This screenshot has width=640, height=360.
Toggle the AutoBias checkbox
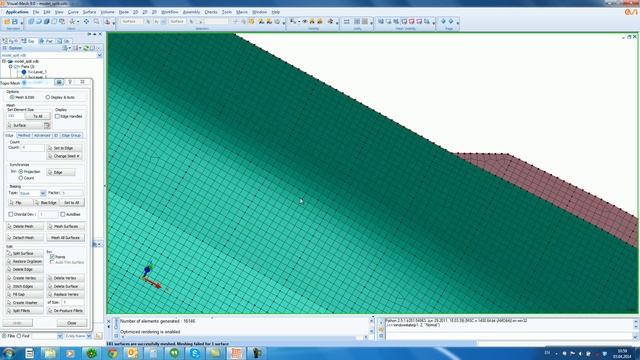click(63, 214)
